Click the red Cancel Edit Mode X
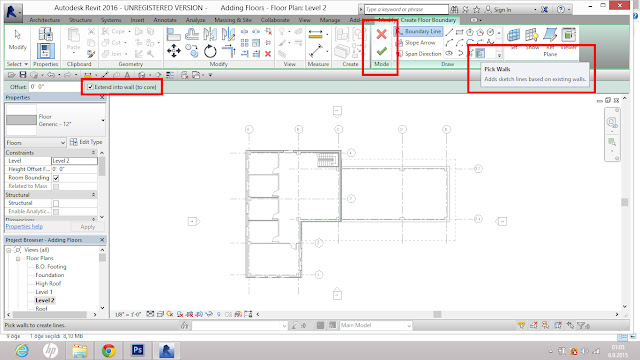This screenshot has width=640, height=360. tap(382, 34)
